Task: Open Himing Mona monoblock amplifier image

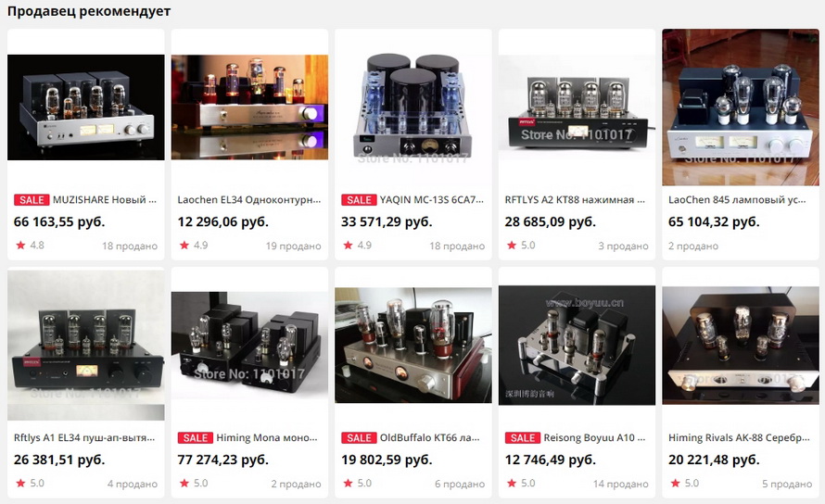Action: (x=249, y=346)
